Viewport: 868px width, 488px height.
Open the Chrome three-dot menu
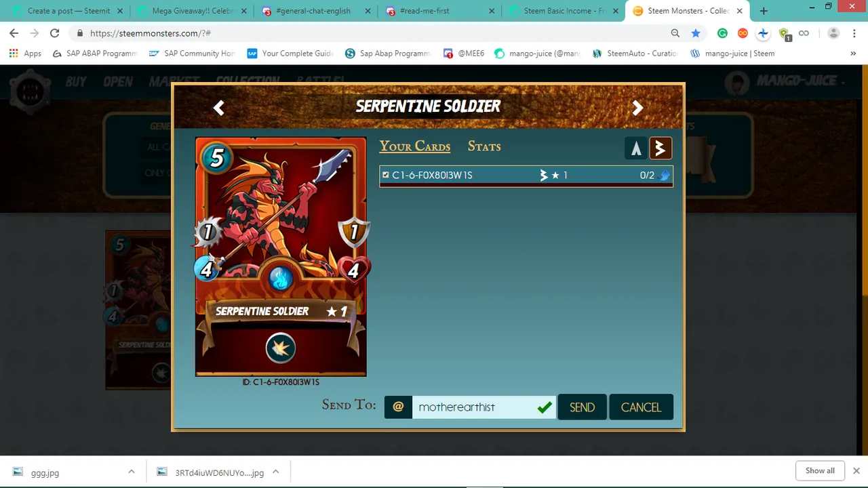(x=854, y=33)
